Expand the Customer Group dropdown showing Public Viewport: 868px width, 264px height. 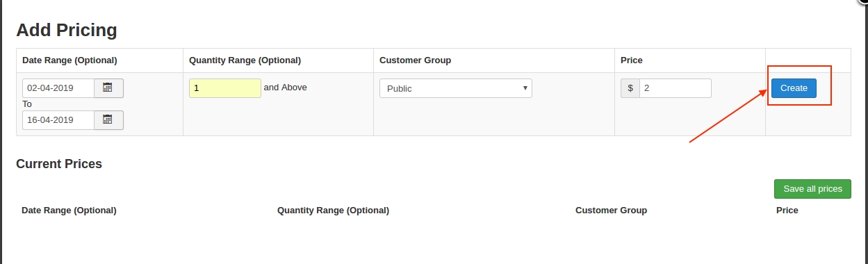(x=456, y=88)
